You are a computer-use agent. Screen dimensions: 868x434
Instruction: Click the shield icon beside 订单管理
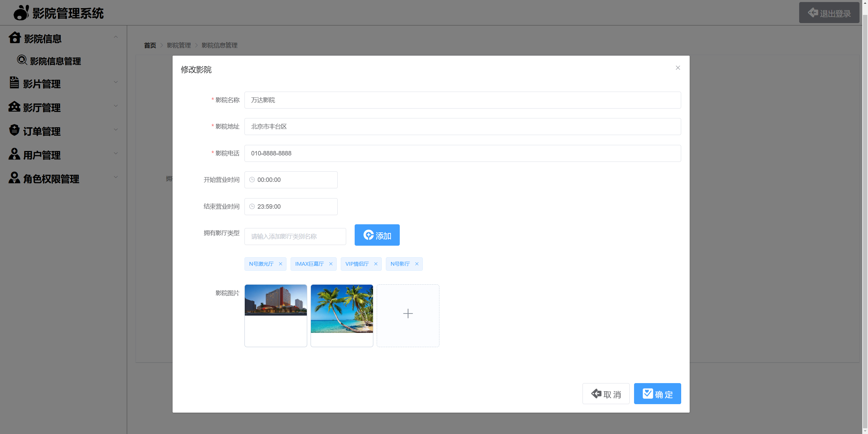[x=14, y=130]
